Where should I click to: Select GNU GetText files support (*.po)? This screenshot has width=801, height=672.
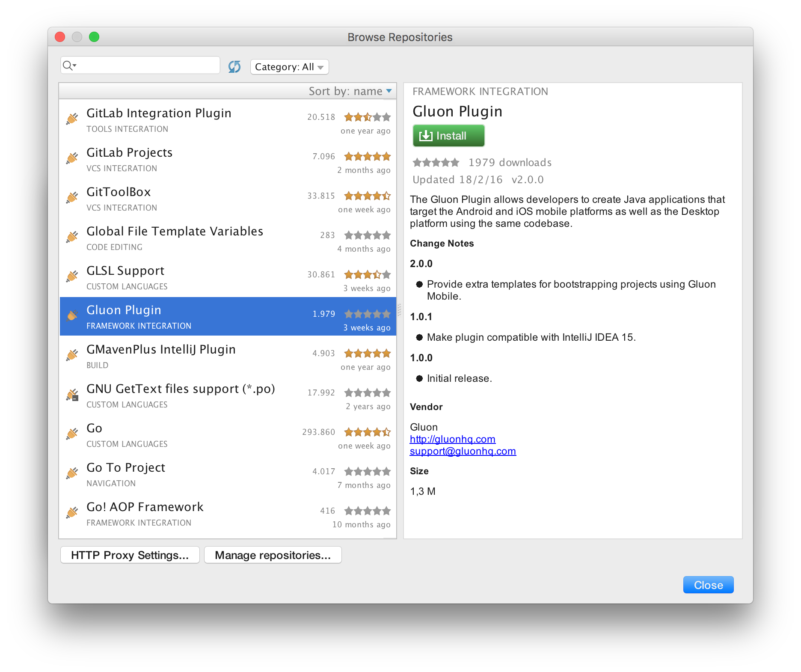[x=228, y=395]
